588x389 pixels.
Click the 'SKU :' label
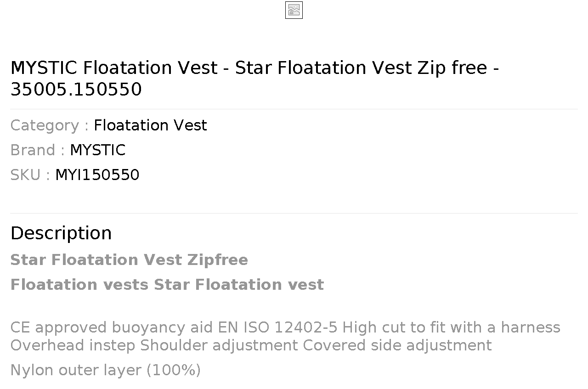point(30,175)
